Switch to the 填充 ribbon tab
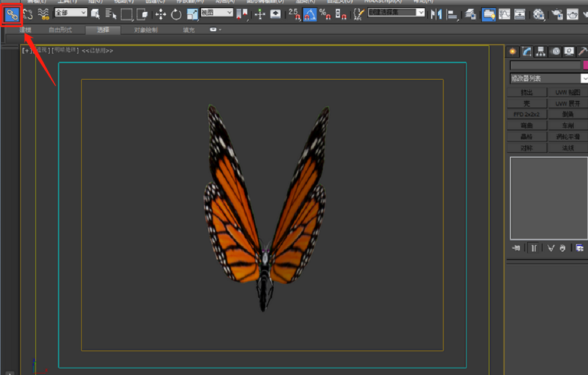This screenshot has height=375, width=588. [x=189, y=30]
